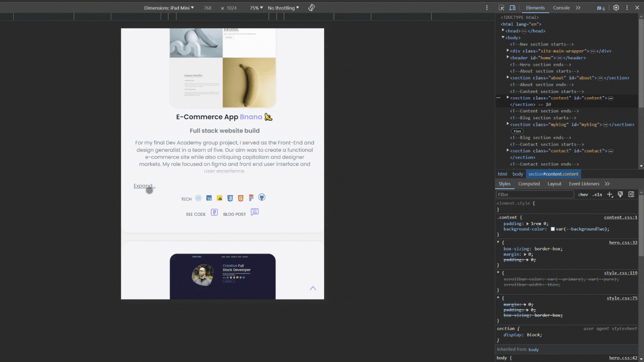The width and height of the screenshot is (644, 362).
Task: Open the Event Listeners tab
Action: tap(584, 184)
